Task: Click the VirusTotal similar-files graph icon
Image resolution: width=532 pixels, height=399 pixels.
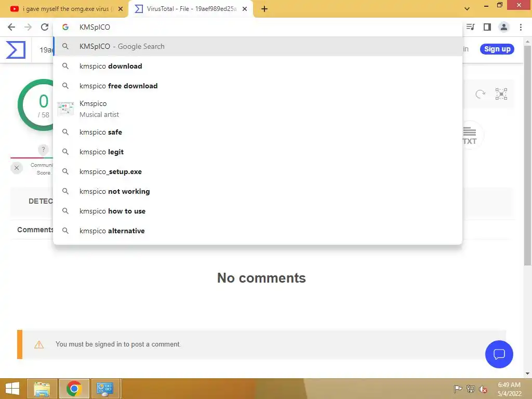Action: click(x=501, y=94)
